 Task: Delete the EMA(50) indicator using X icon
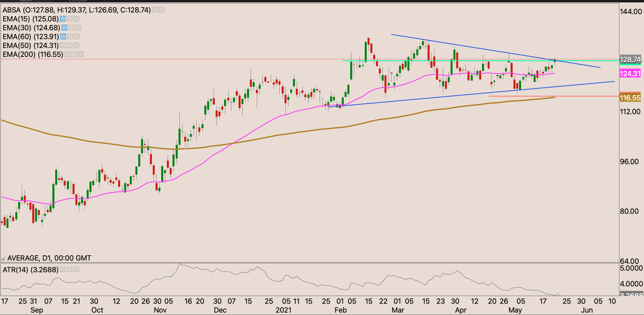tap(76, 46)
